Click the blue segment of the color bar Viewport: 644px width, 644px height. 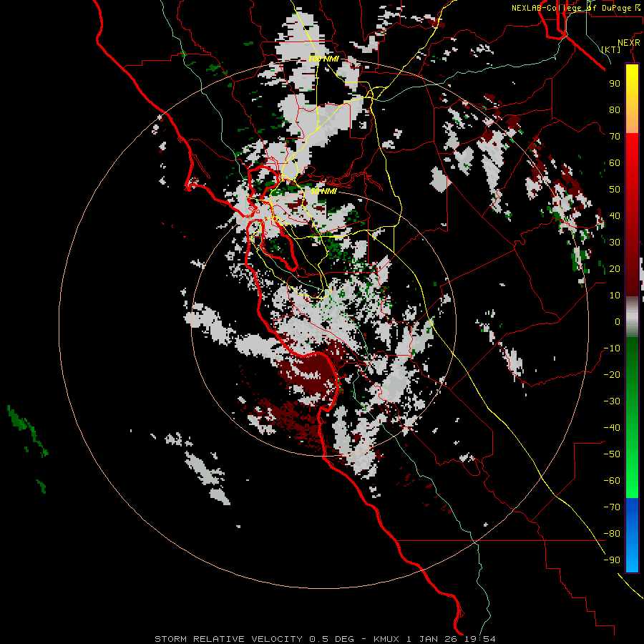point(632,535)
